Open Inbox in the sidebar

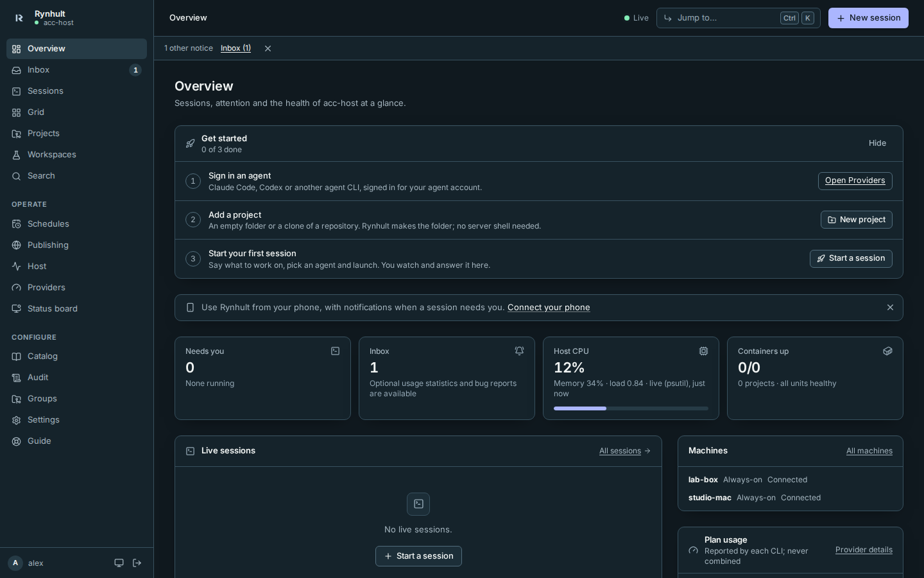pos(76,70)
